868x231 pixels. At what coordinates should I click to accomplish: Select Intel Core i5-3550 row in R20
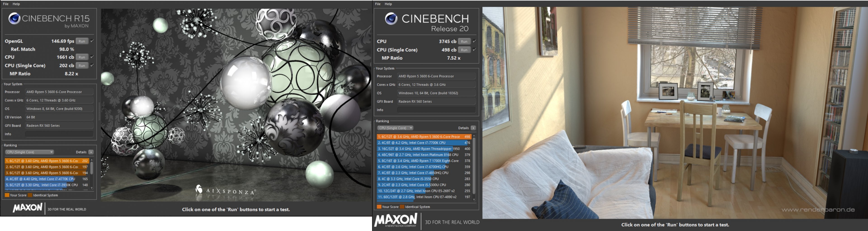pos(424,179)
